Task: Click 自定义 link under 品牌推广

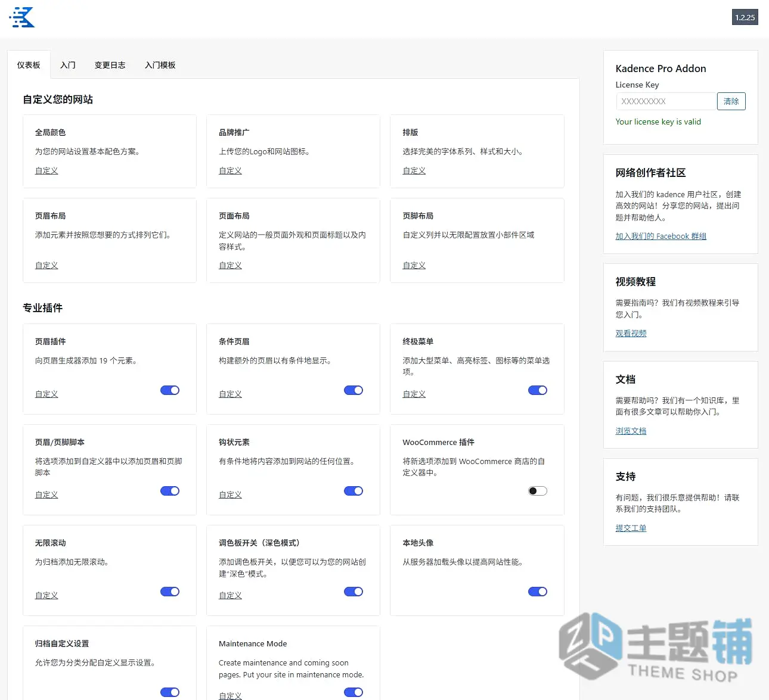Action: pyautogui.click(x=230, y=170)
